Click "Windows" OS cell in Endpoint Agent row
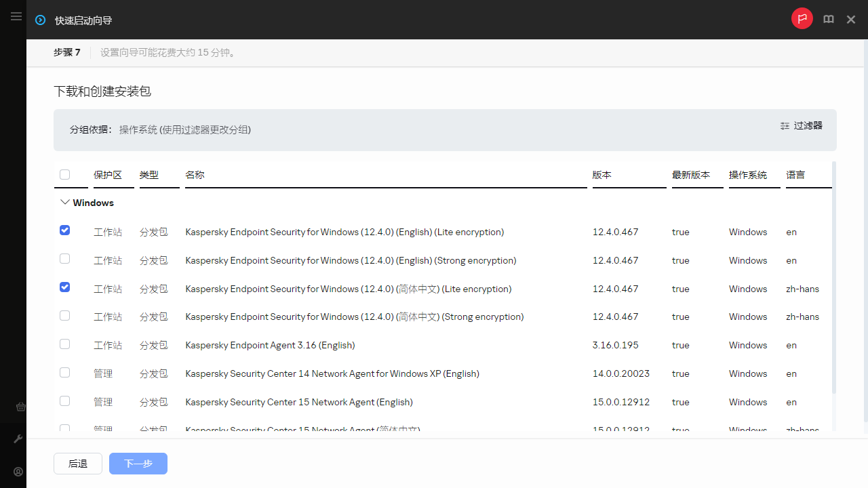868x488 pixels. coord(748,345)
